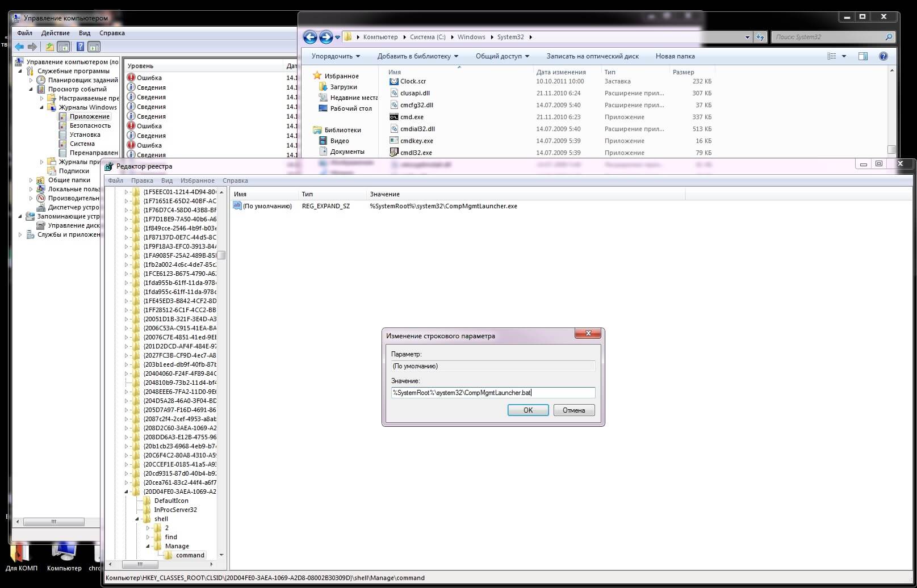Open the Действие menu in Computer Management
The height and width of the screenshot is (588, 917).
pyautogui.click(x=56, y=33)
